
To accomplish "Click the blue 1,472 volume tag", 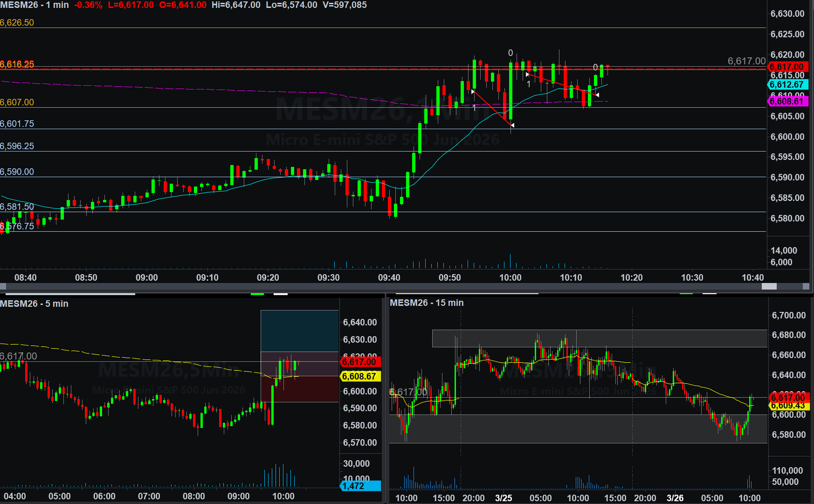I will pyautogui.click(x=359, y=486).
